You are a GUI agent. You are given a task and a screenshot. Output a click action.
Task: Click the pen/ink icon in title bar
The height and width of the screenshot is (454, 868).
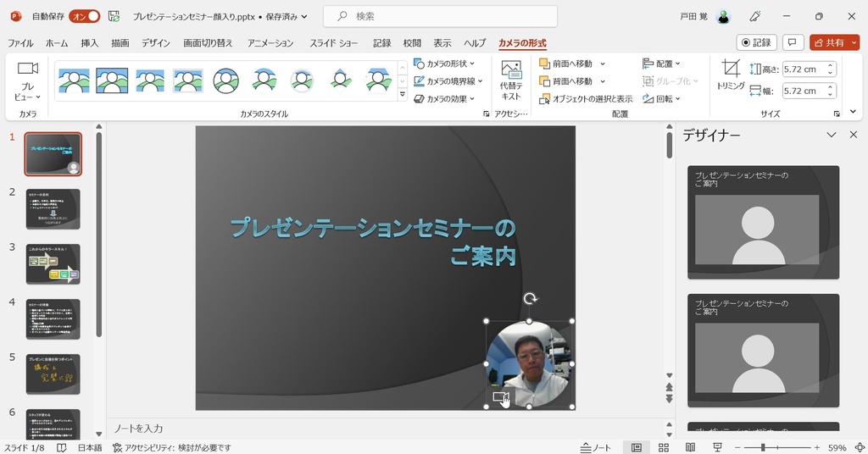click(755, 17)
